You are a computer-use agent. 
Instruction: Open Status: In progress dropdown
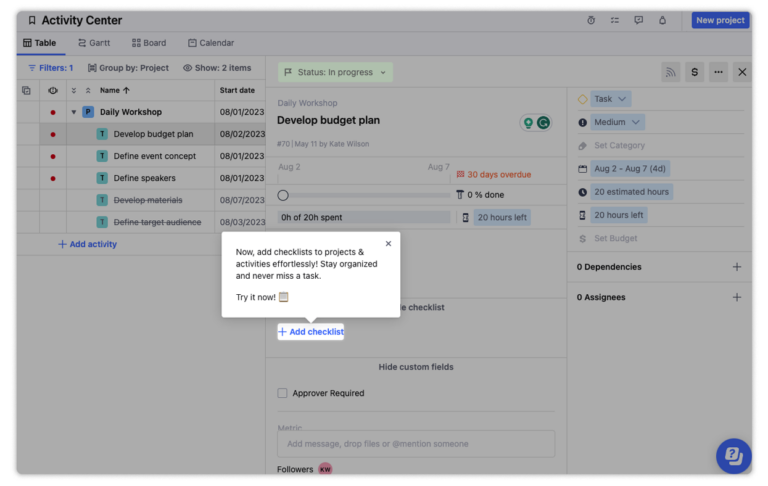(336, 72)
